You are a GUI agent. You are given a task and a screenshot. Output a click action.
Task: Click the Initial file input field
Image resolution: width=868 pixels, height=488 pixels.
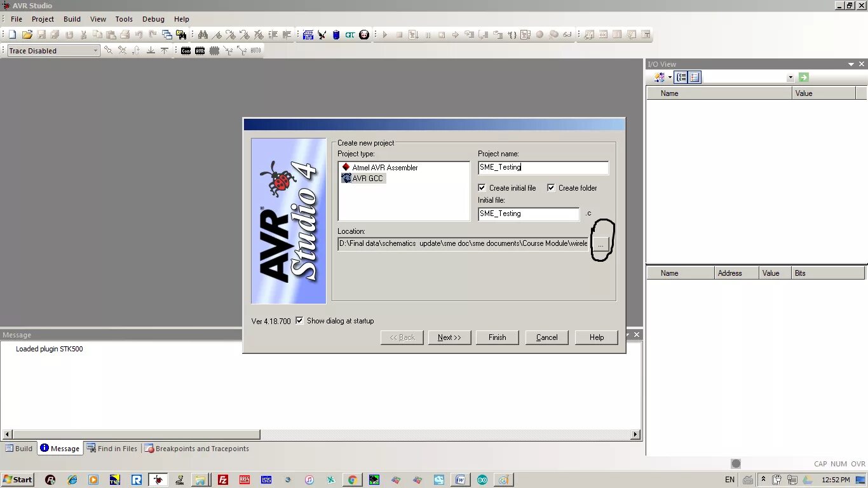point(529,214)
